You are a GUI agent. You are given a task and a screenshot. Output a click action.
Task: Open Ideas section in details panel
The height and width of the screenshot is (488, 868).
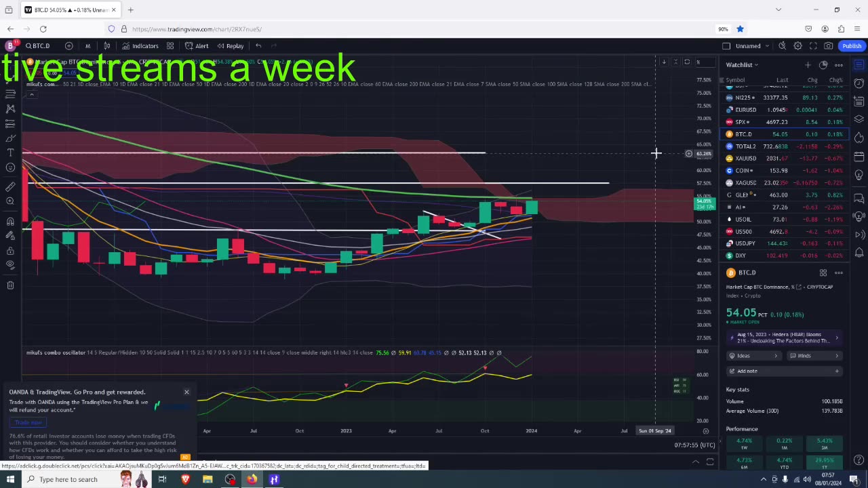753,356
